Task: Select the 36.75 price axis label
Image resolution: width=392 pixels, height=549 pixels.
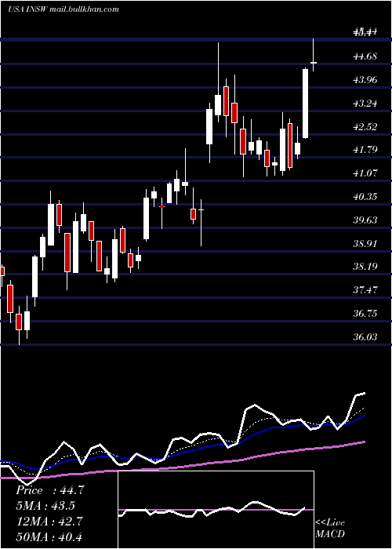Action: (x=365, y=313)
